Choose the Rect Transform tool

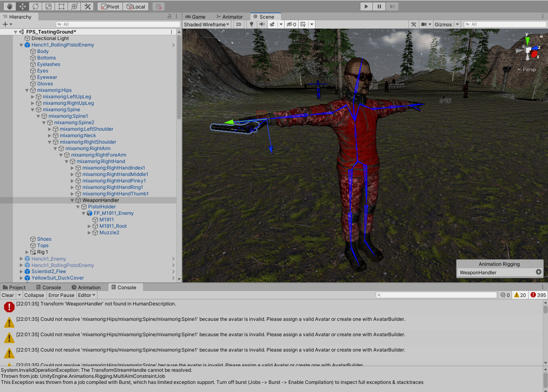click(x=61, y=6)
